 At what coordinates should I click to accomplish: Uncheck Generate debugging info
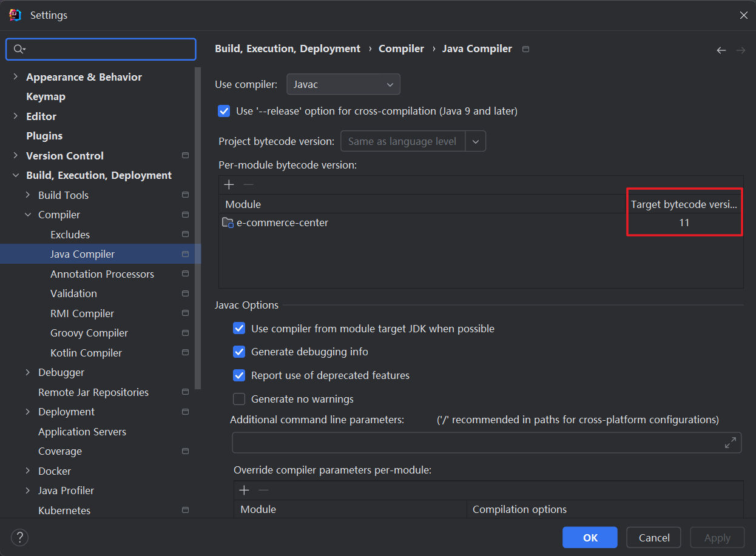[x=239, y=352]
